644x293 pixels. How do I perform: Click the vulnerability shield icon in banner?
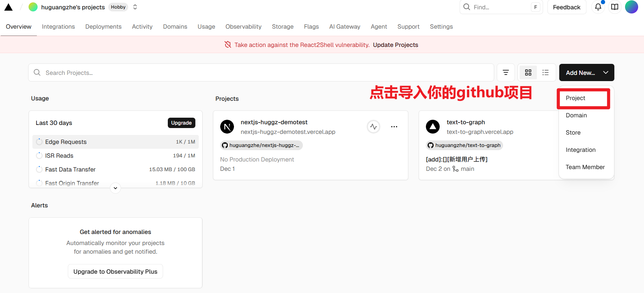(228, 45)
